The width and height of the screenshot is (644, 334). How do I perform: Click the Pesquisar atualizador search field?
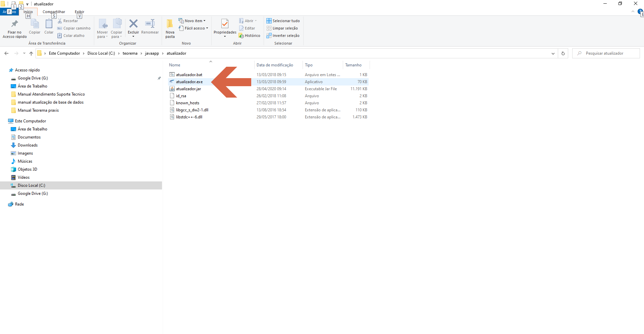point(606,53)
